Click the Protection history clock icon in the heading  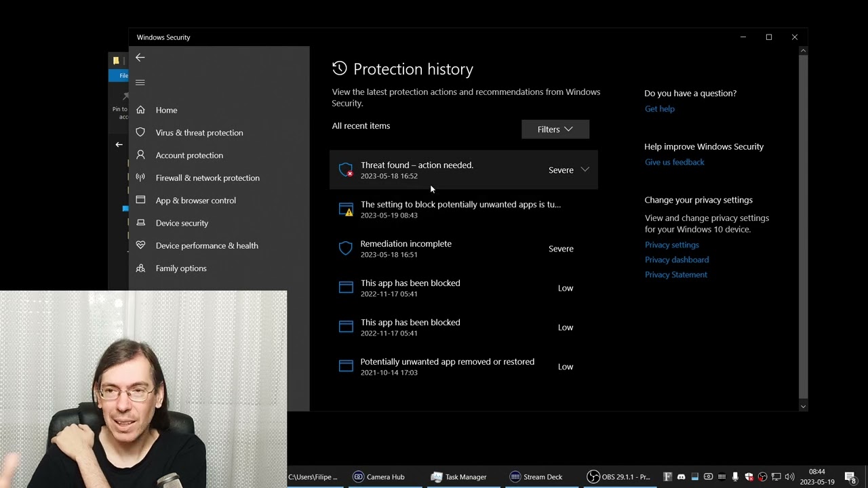coord(340,68)
